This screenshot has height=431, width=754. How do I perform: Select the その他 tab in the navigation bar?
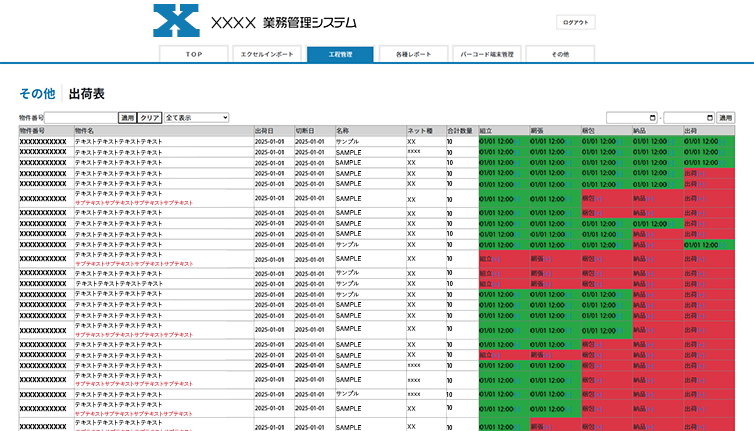pos(559,54)
